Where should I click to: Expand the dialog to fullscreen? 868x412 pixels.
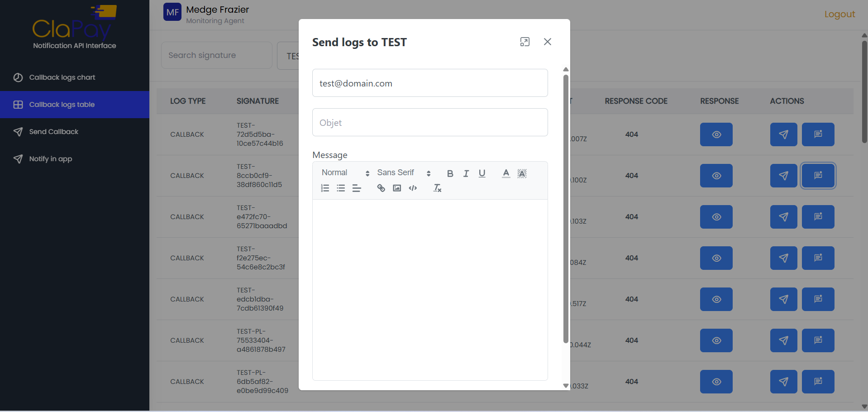tap(525, 42)
